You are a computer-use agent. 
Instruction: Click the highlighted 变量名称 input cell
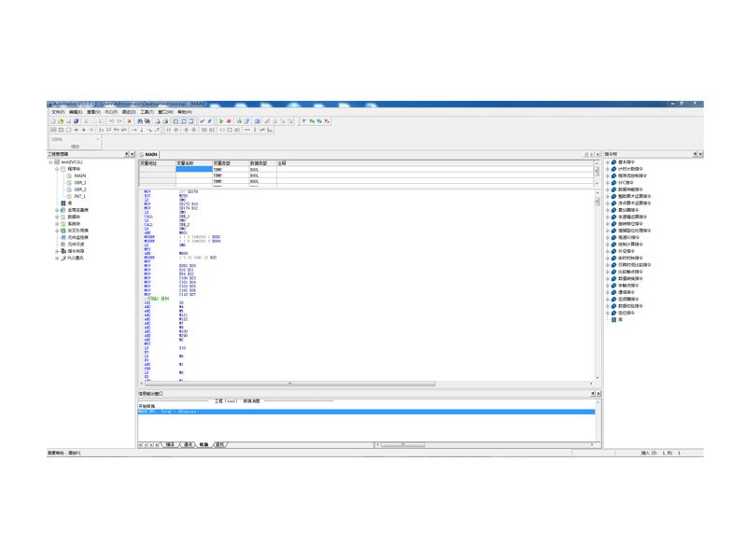(x=193, y=170)
